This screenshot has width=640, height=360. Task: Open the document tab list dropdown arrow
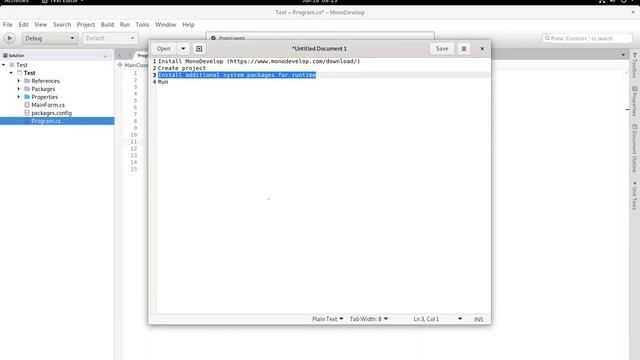pyautogui.click(x=623, y=55)
